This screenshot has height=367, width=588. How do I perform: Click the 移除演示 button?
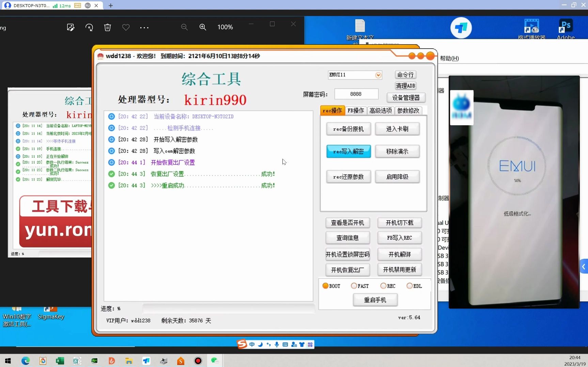397,151
